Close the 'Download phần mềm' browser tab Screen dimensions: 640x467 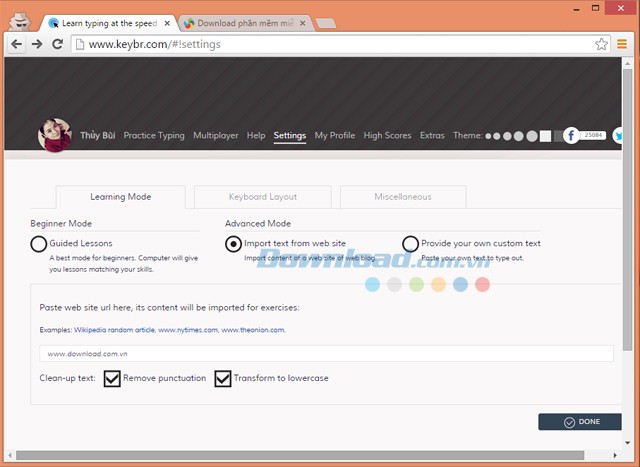point(303,22)
